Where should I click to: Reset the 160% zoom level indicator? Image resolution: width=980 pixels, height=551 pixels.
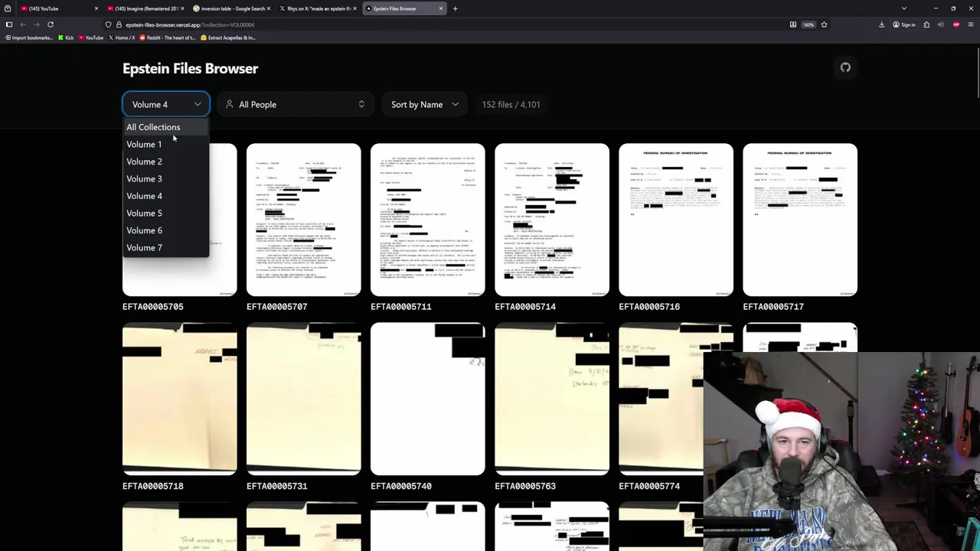(808, 24)
